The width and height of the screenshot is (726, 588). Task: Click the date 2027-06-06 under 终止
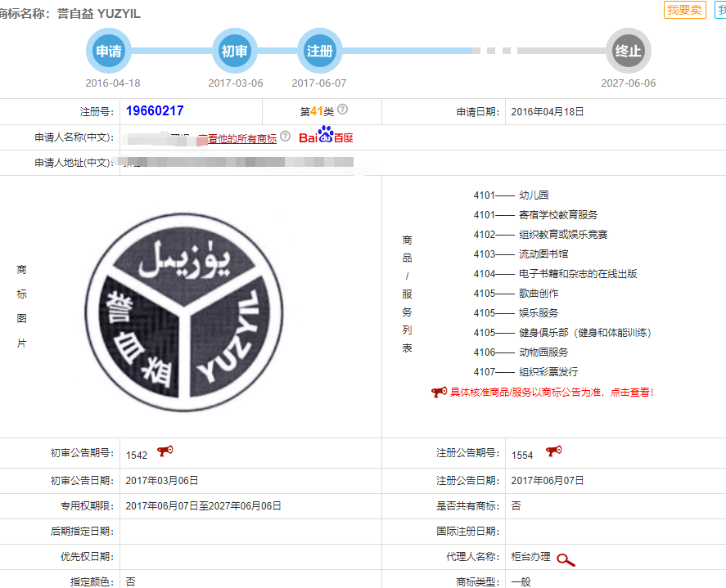tap(629, 83)
